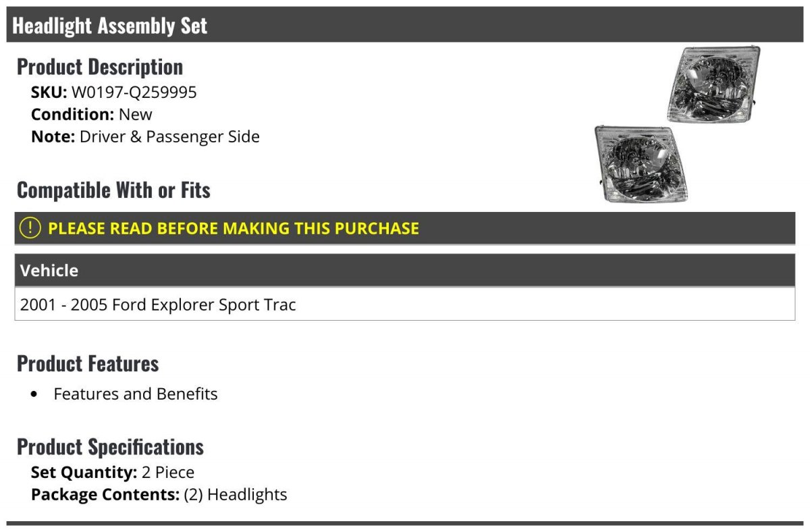Click the bottom dark divider line
Viewport: 810px width, 532px height.
[x=405, y=523]
